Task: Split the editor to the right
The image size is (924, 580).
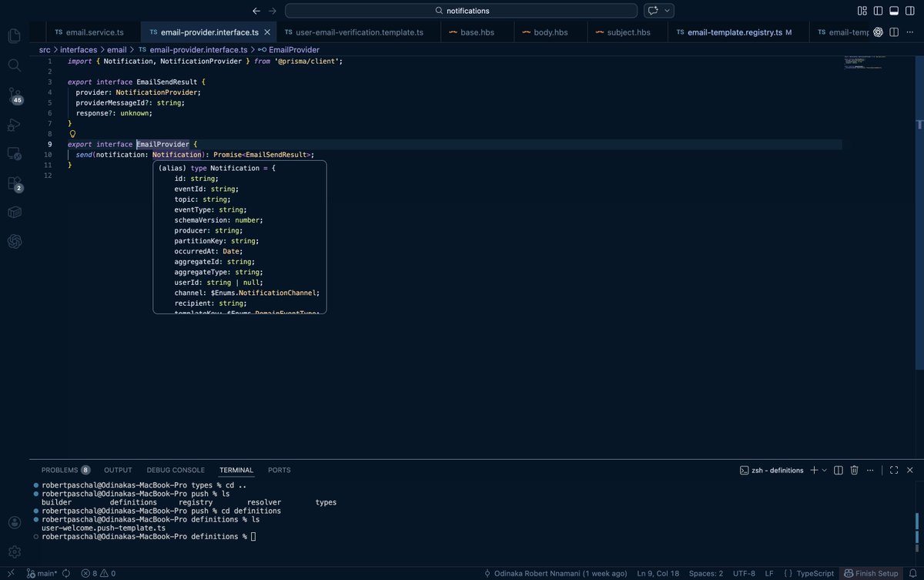Action: point(894,32)
